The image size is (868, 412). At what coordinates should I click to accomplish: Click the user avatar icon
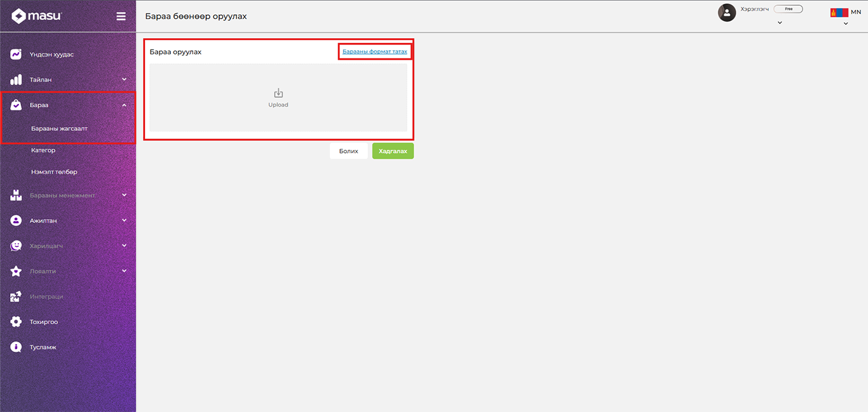pos(726,13)
